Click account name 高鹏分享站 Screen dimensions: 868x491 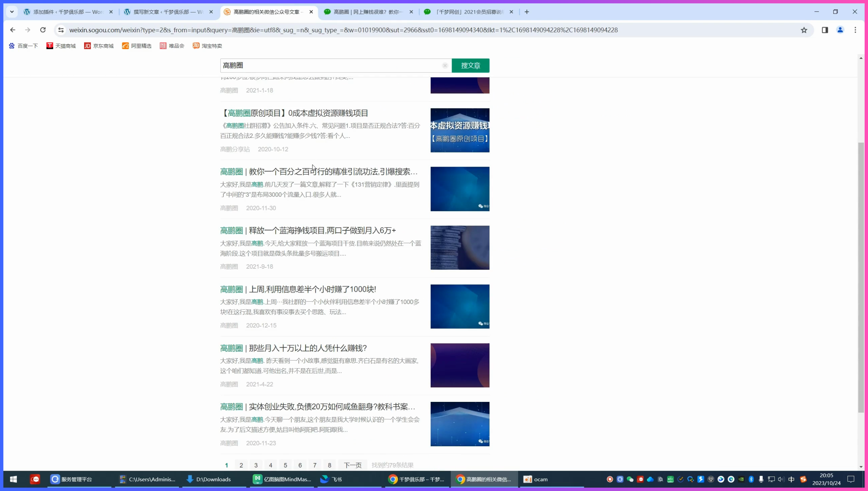(x=235, y=149)
